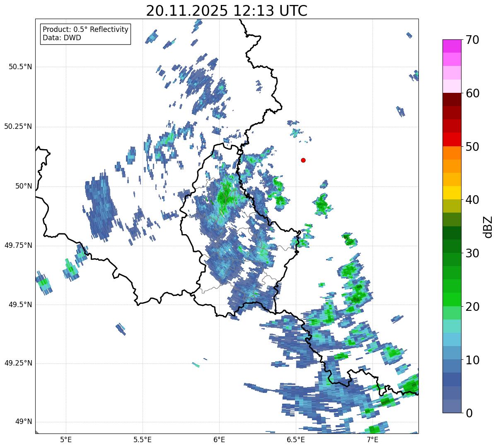Click the colorbar '60' tick label

click(472, 93)
